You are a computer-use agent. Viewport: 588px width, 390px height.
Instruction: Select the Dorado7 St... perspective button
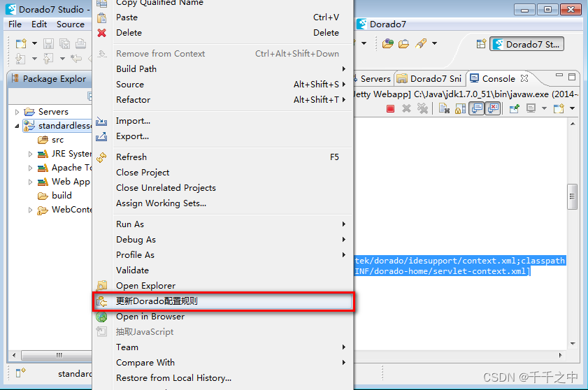527,44
